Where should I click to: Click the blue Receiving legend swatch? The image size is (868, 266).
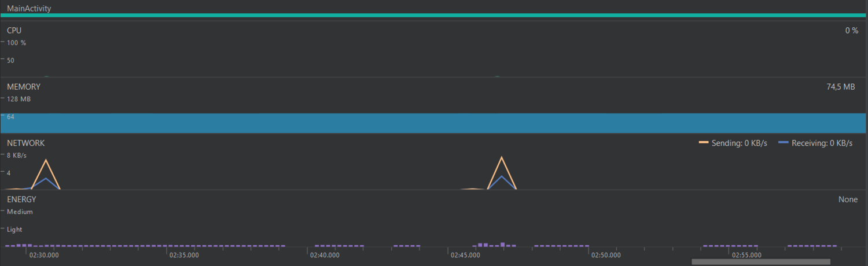[x=784, y=143]
